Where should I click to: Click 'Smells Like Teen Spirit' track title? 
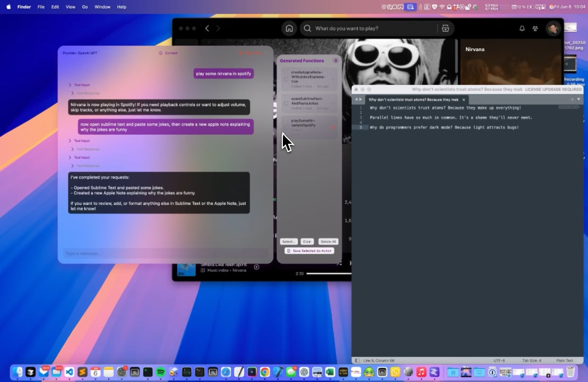223,264
